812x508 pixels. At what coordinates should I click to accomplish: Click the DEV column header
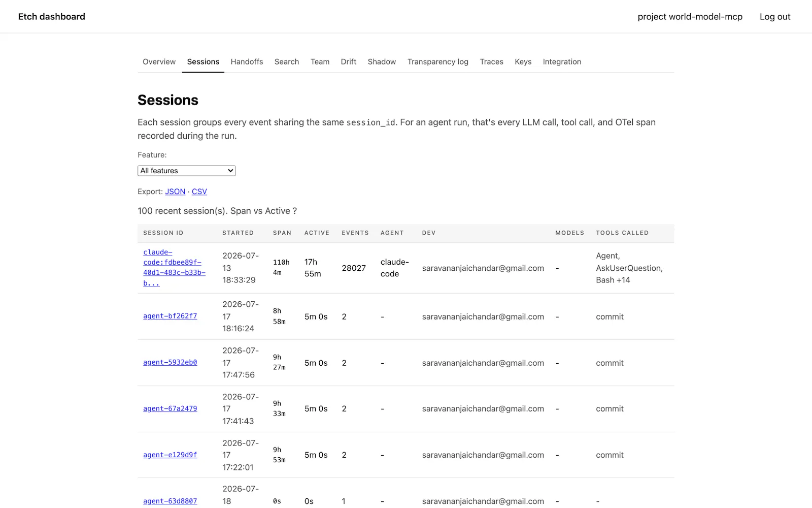tap(429, 233)
